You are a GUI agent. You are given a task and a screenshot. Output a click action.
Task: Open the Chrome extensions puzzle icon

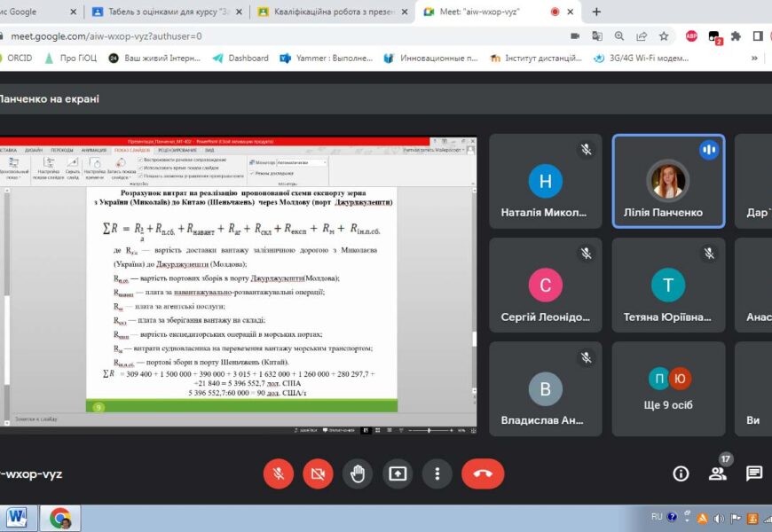tap(736, 36)
